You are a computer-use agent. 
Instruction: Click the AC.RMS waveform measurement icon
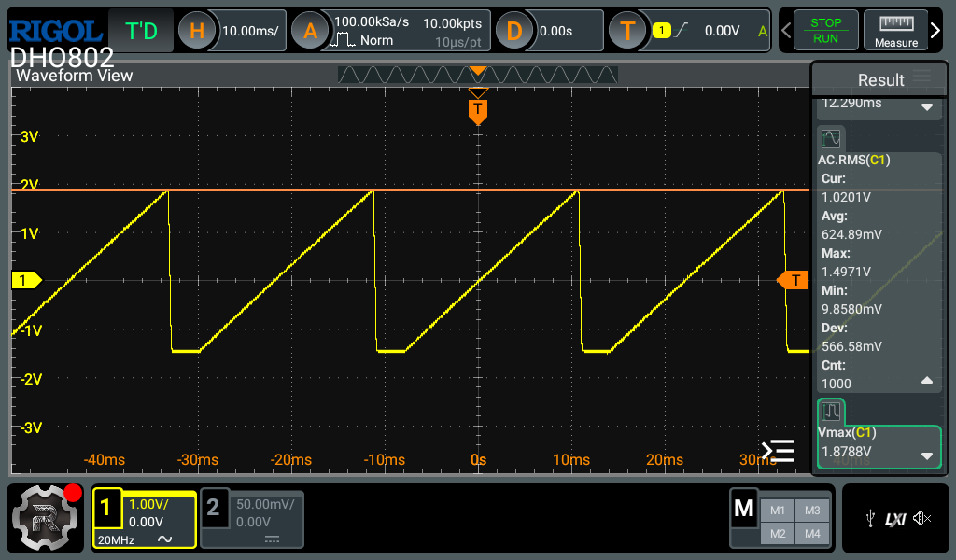[831, 139]
